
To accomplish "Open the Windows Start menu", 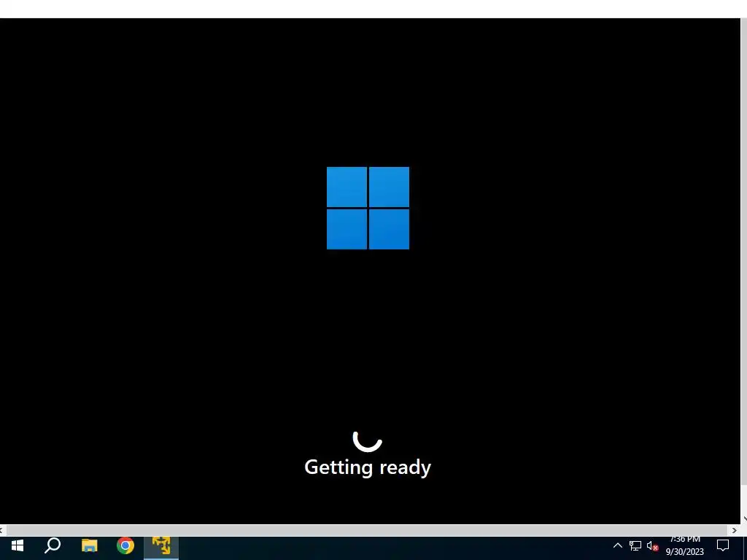I will [18, 545].
